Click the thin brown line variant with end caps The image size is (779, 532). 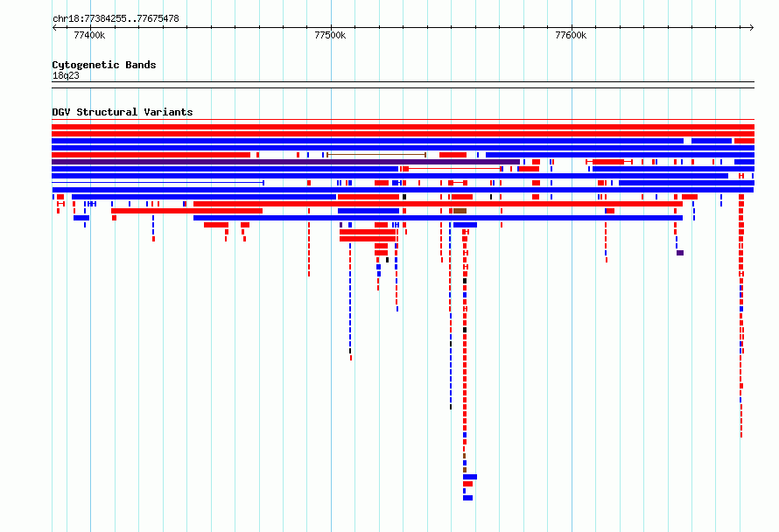pyautogui.click(x=376, y=155)
